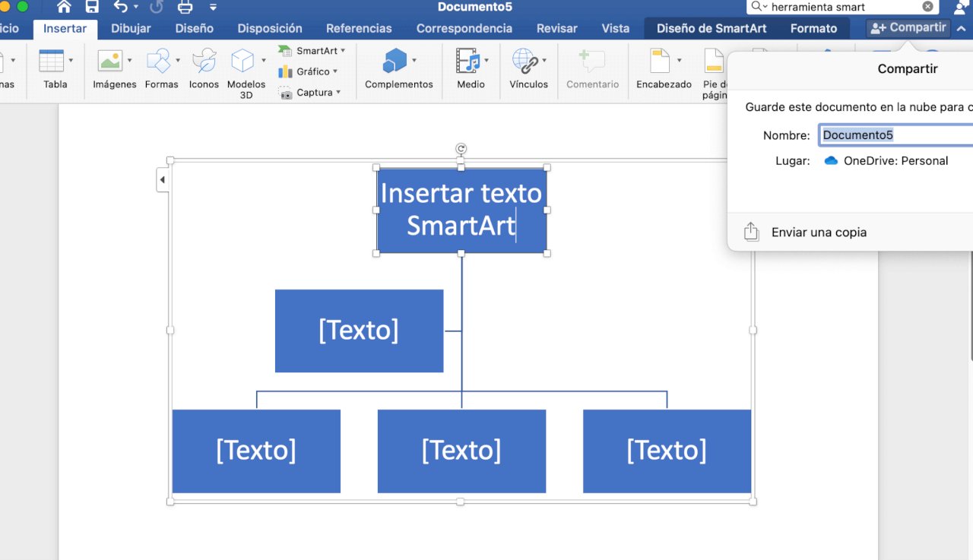The height and width of the screenshot is (560, 973).
Task: Clear search field with X icon
Action: [x=928, y=7]
